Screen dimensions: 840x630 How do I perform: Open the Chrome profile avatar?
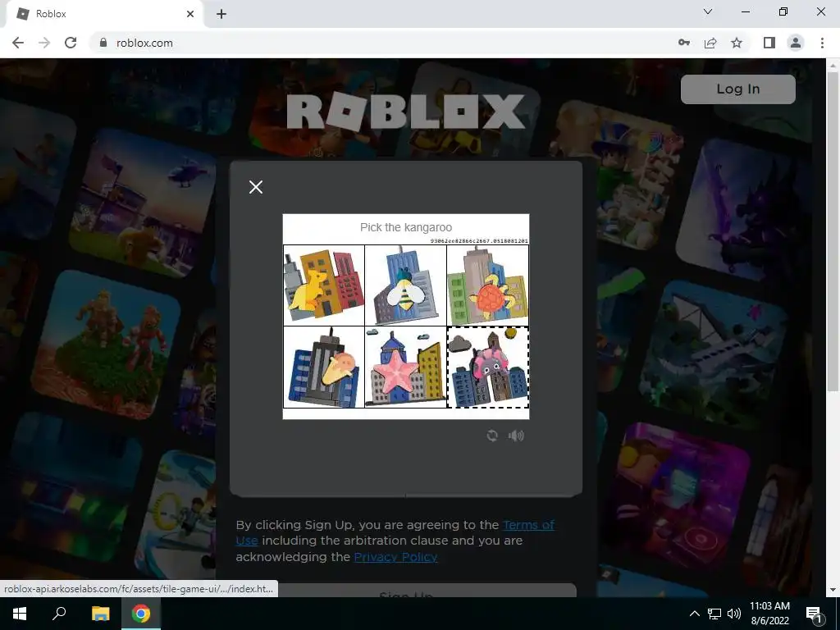click(796, 43)
